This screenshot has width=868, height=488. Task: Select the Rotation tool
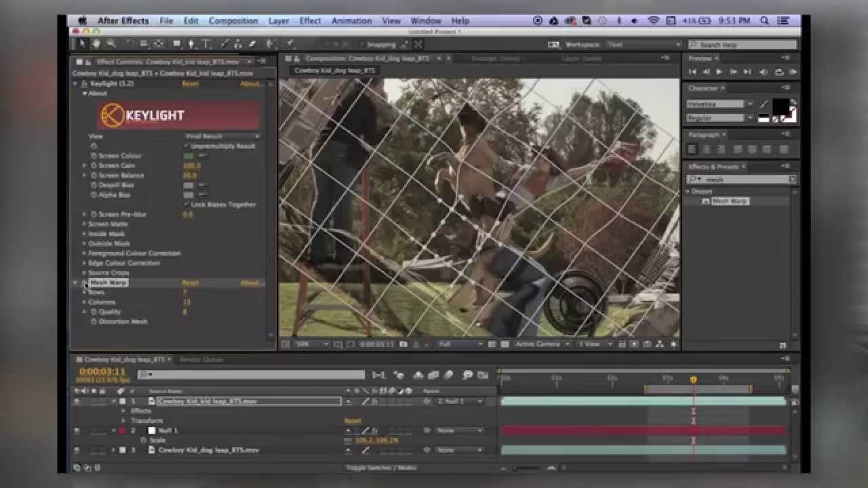[x=129, y=44]
